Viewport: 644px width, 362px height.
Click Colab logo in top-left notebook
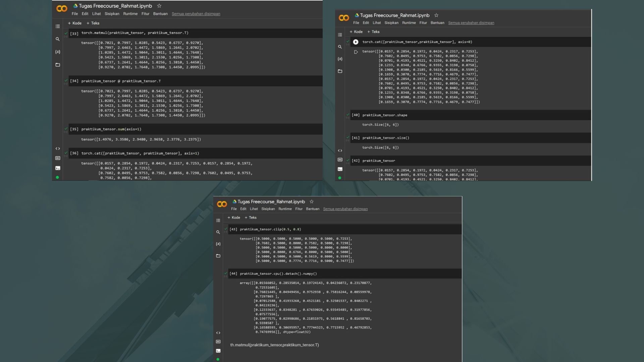[62, 9]
